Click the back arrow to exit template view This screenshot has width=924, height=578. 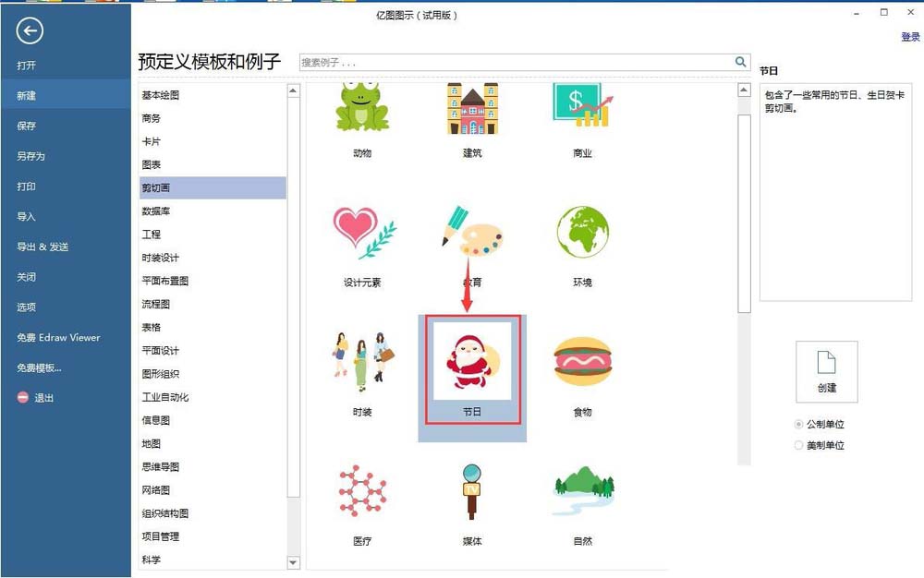pos(29,30)
